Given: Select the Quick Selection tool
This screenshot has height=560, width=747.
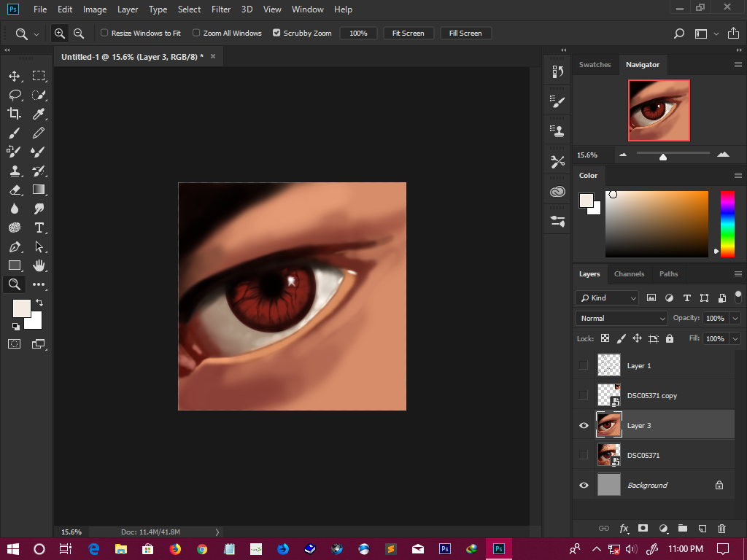Looking at the screenshot, I should (39, 95).
